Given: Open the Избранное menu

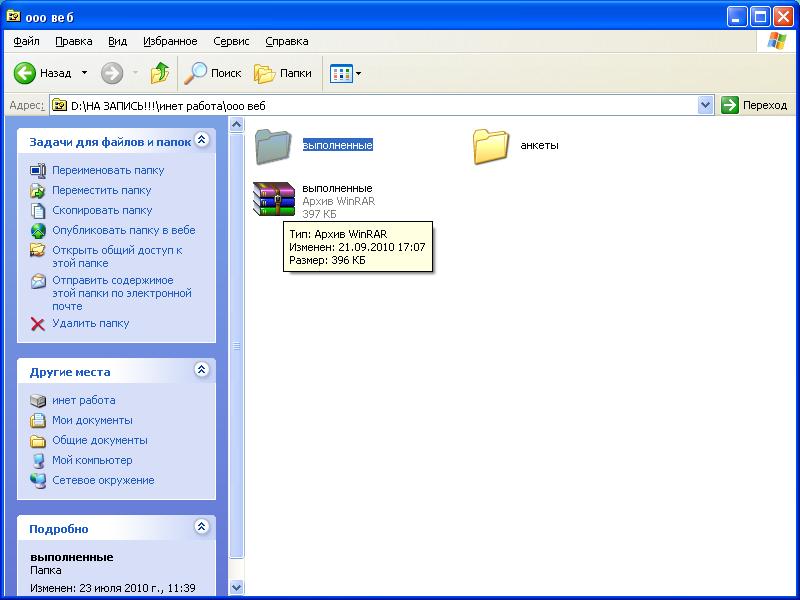Looking at the screenshot, I should tap(170, 41).
